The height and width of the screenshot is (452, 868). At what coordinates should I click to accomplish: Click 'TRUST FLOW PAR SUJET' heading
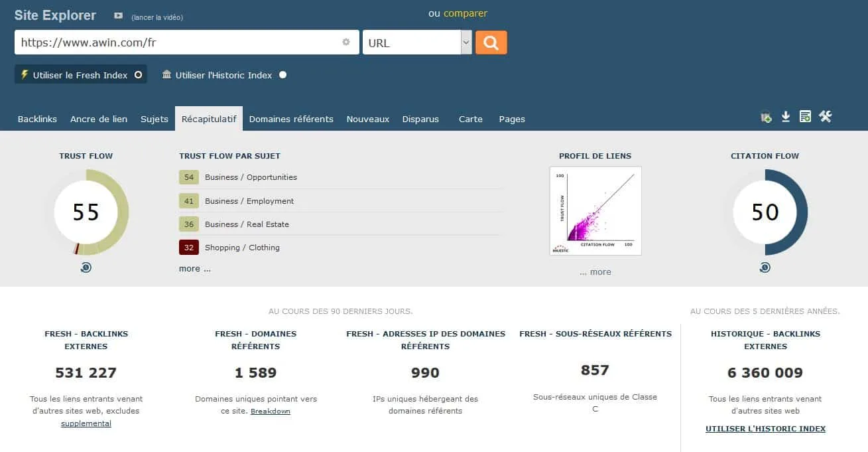click(229, 156)
